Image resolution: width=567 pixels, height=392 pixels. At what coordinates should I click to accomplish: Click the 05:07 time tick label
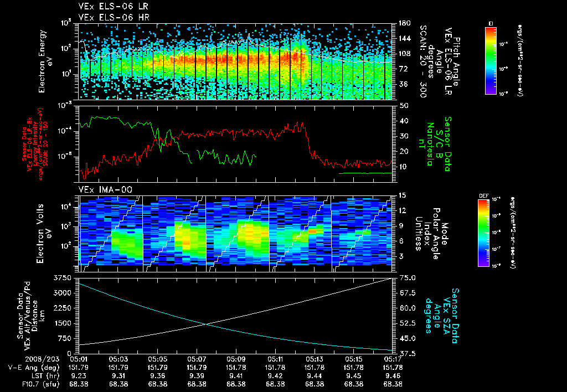tap(197, 359)
